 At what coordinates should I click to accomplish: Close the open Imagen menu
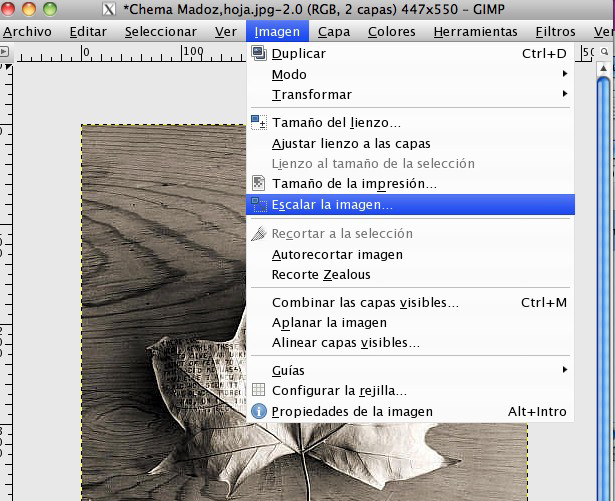(x=277, y=31)
